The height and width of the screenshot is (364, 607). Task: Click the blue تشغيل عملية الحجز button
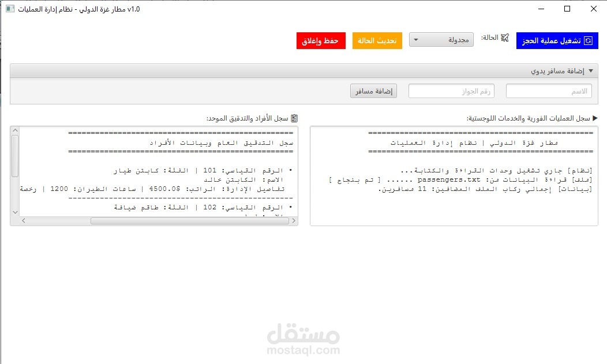[557, 40]
